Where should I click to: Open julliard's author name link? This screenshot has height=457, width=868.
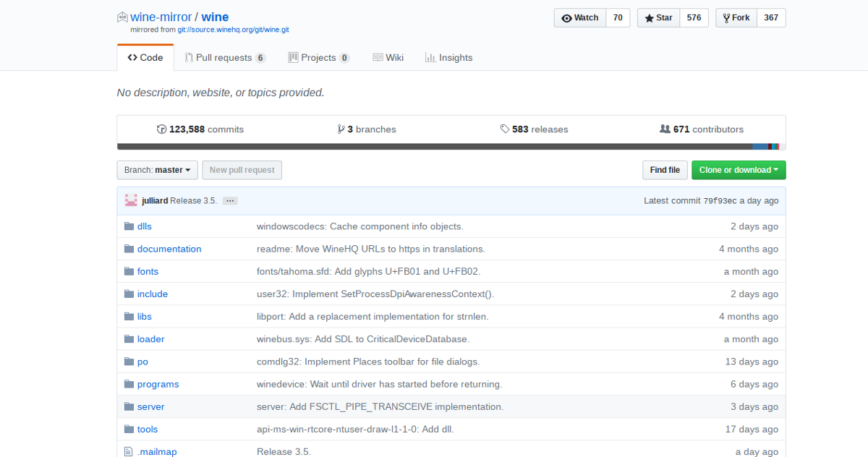click(155, 200)
